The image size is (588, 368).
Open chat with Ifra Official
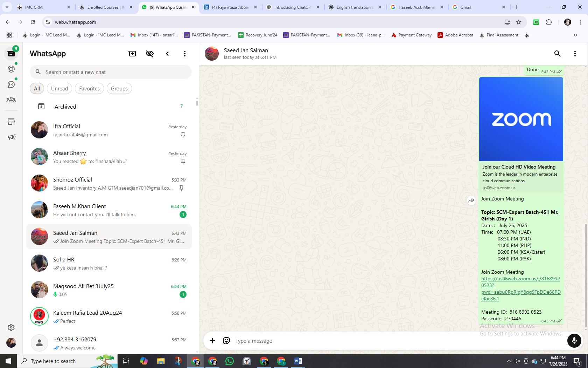[x=109, y=130]
